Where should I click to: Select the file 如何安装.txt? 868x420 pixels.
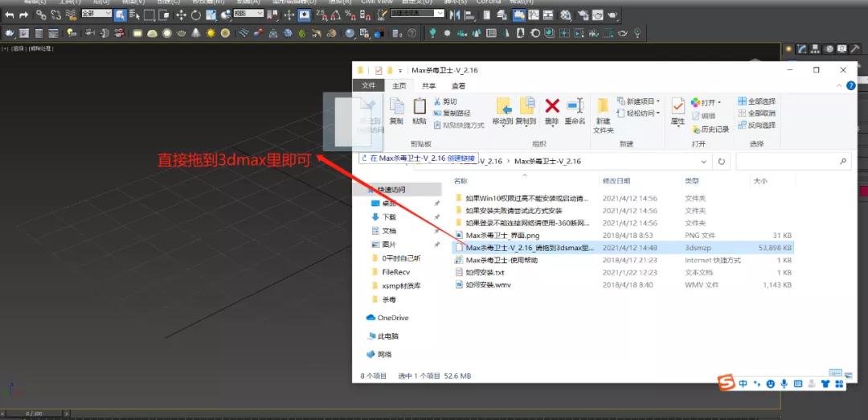pyautogui.click(x=485, y=273)
